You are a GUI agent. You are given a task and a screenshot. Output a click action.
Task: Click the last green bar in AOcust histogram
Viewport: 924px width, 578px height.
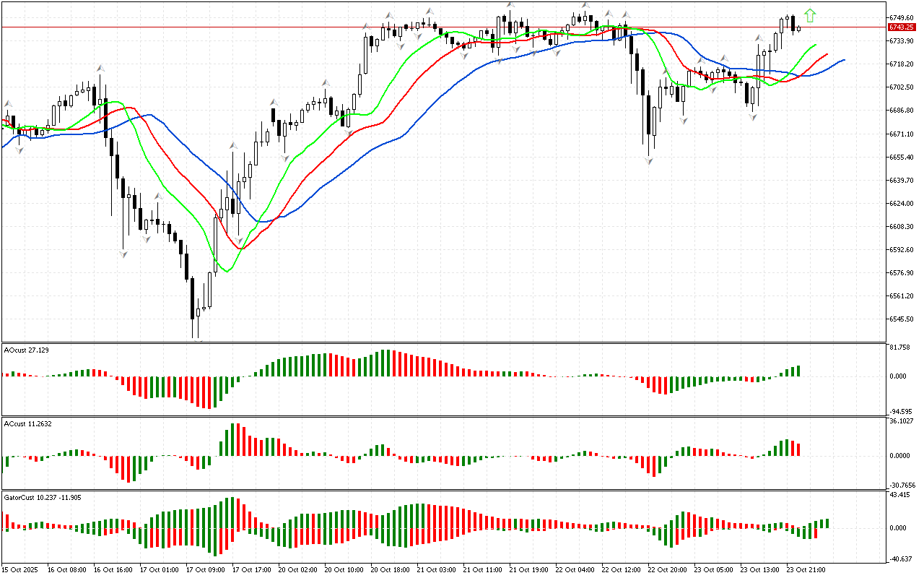798,371
